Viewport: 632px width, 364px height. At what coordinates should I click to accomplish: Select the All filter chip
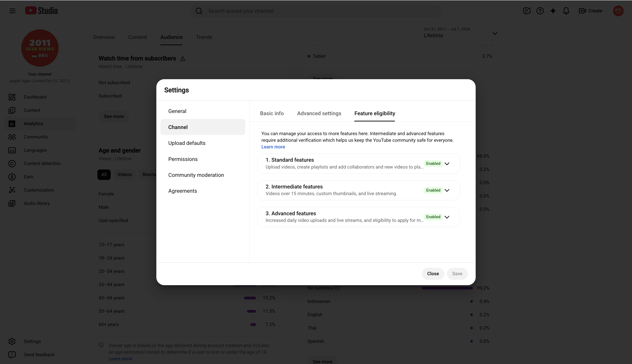[x=104, y=174]
